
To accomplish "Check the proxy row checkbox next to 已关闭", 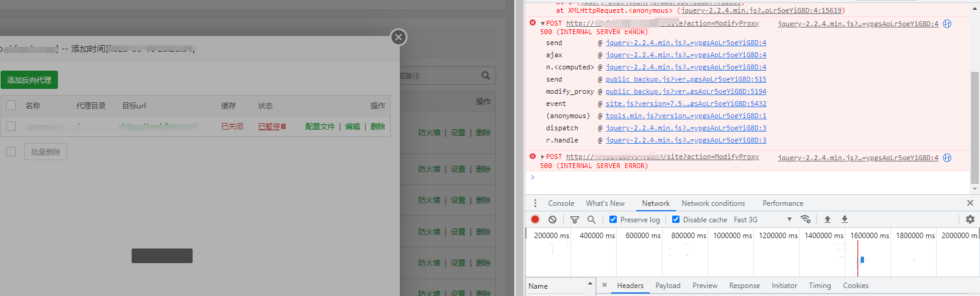I will coord(11,126).
